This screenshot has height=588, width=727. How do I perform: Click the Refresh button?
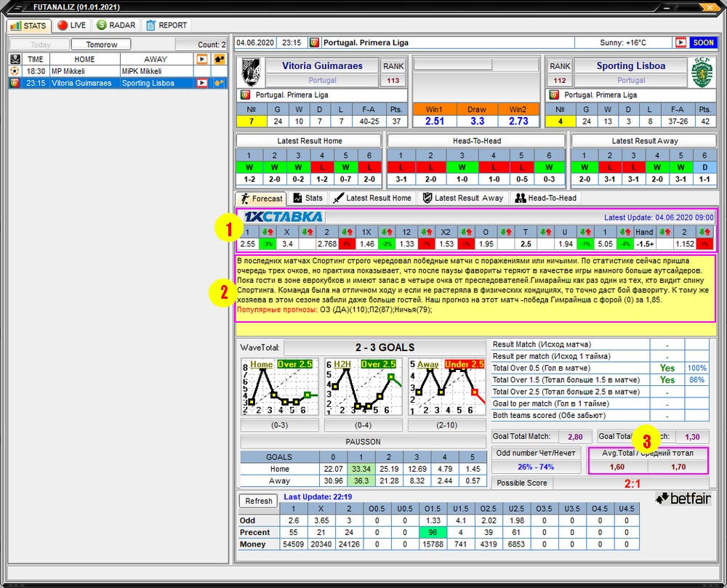258,501
